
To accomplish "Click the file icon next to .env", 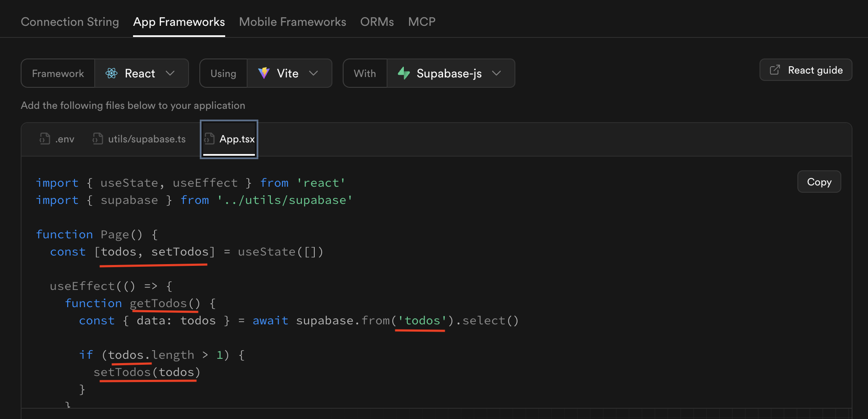I will click(x=45, y=139).
